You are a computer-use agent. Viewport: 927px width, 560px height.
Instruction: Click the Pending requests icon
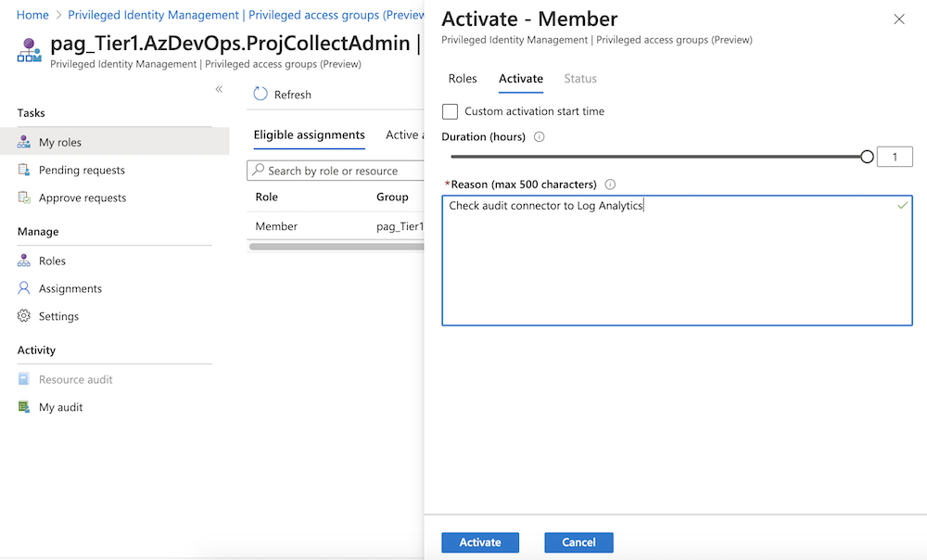24,170
